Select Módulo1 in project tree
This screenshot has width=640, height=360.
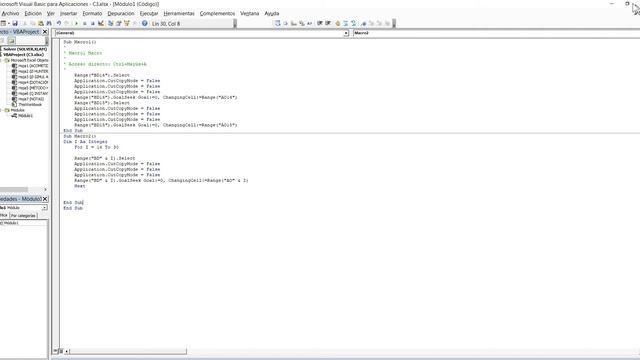coord(25,116)
